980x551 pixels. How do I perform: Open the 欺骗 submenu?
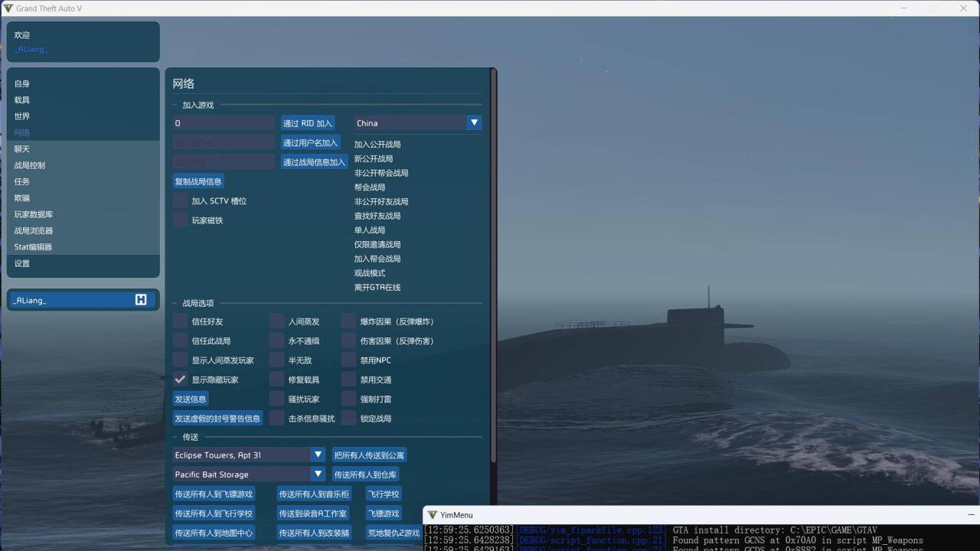83,197
